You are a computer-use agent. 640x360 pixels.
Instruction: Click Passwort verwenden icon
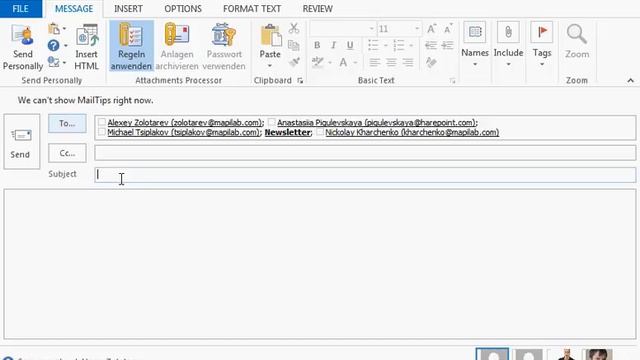[x=224, y=35]
